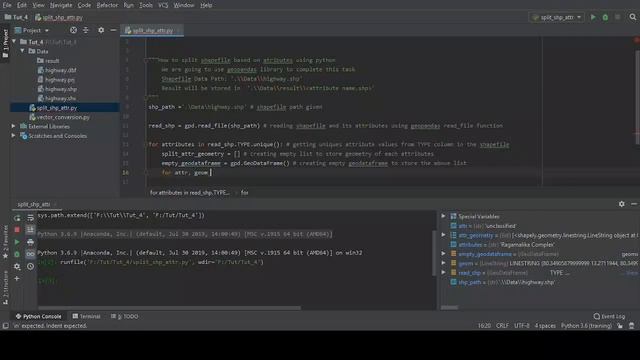Select the result folder in project tree
Viewport: 640px width, 360px height.
click(48, 61)
